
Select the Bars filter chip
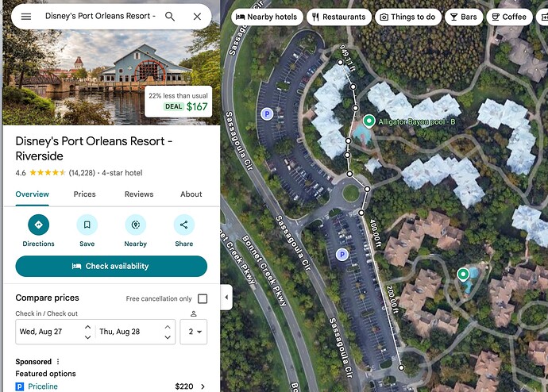pos(464,17)
